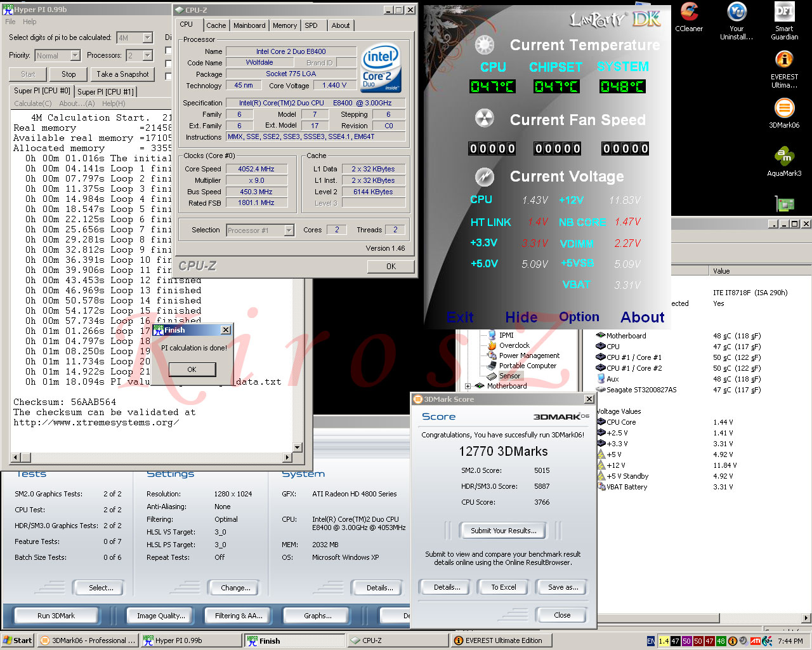This screenshot has width=812, height=650.
Task: Open the pi digits 4M dropdown
Action: (x=147, y=38)
